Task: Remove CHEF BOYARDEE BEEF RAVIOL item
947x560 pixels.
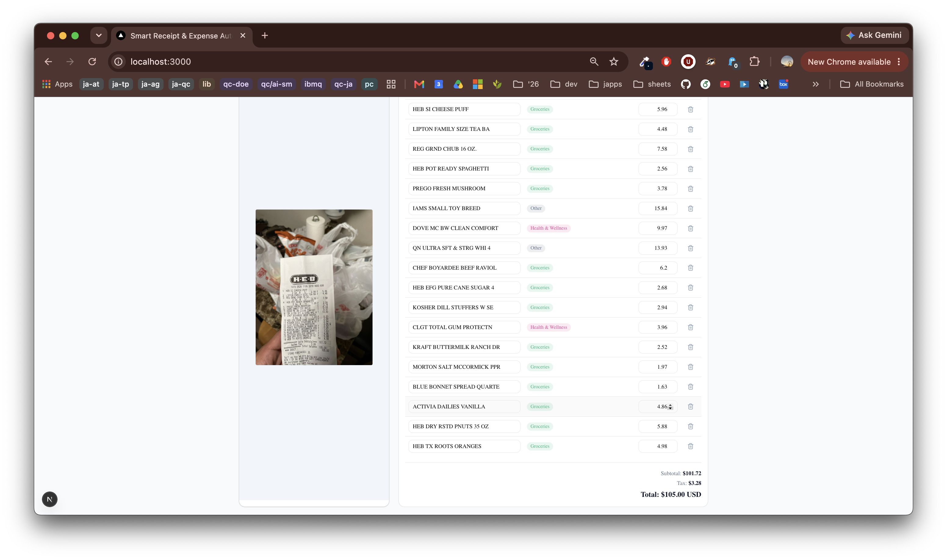Action: point(690,268)
